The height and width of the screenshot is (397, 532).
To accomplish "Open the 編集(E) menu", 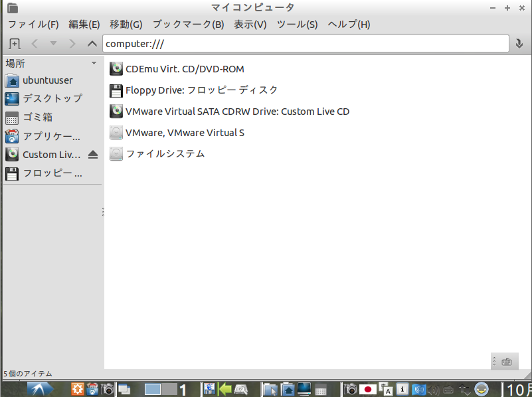I will [84, 25].
